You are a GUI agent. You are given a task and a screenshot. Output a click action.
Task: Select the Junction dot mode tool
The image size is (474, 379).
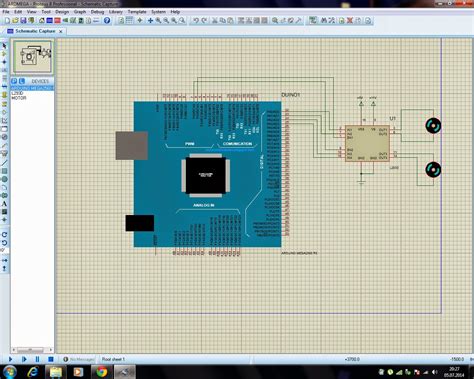pyautogui.click(x=4, y=62)
